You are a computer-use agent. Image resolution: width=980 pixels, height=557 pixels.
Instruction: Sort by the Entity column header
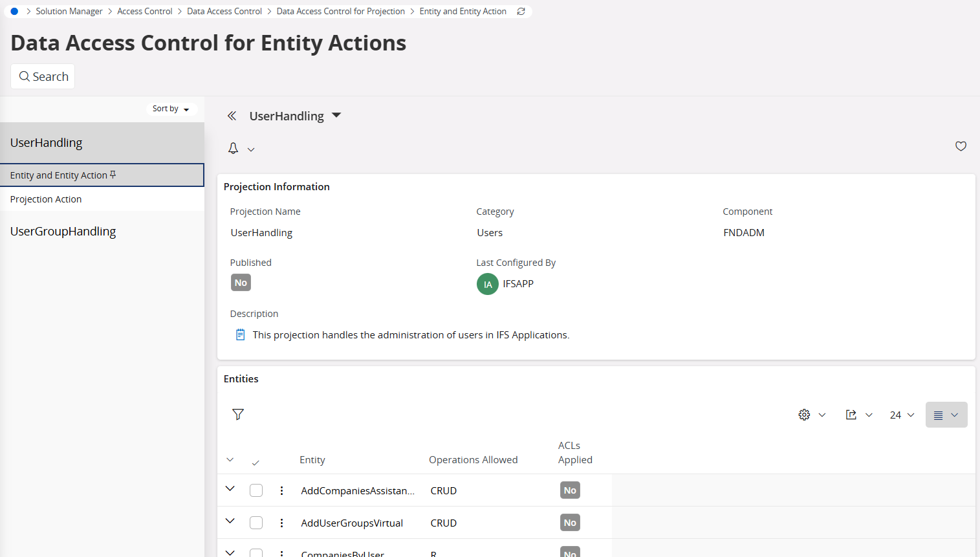tap(312, 460)
